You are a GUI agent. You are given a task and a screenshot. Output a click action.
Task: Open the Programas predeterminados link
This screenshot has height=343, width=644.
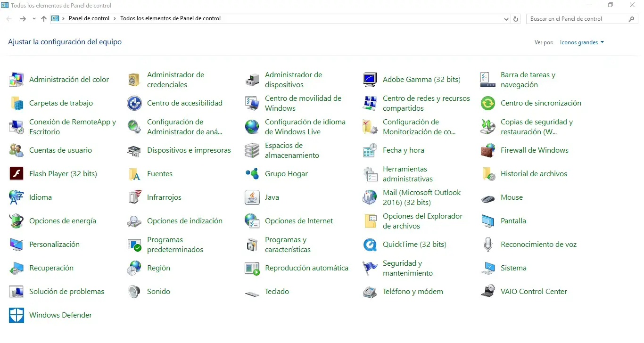pos(175,245)
